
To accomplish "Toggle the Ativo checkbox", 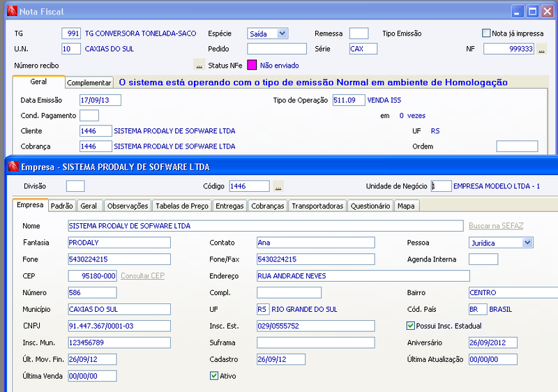I will tap(214, 376).
